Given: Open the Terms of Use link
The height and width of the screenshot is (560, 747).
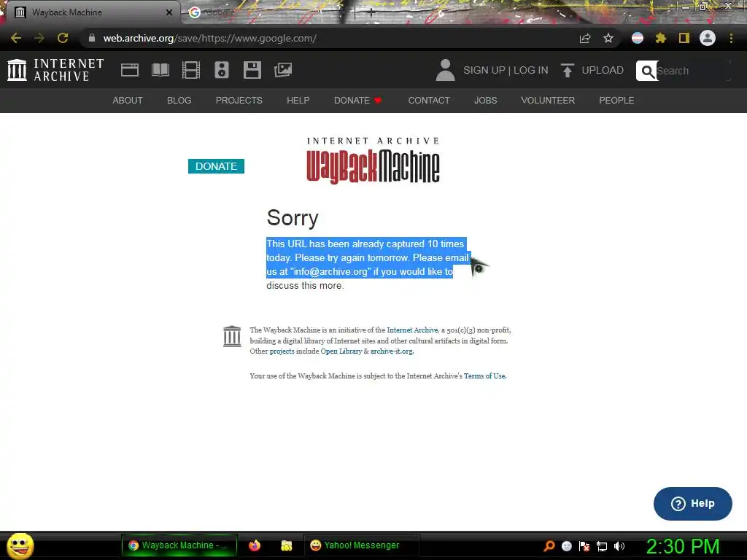Looking at the screenshot, I should pos(484,376).
